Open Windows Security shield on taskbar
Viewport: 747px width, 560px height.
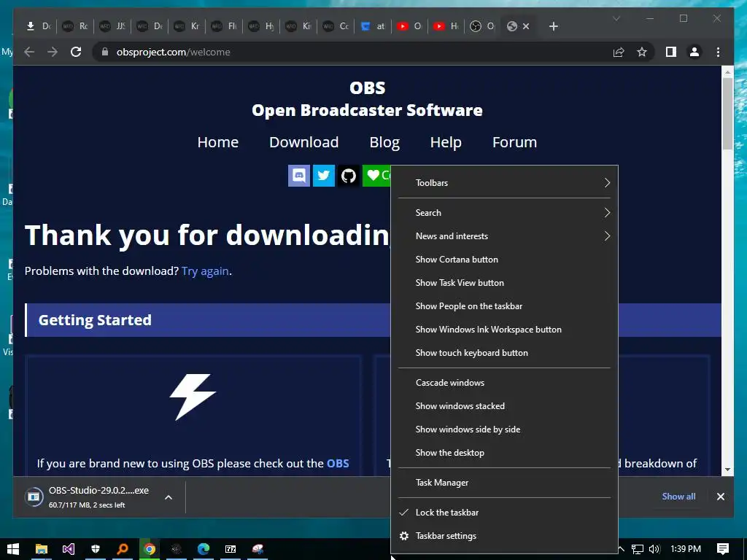96,549
